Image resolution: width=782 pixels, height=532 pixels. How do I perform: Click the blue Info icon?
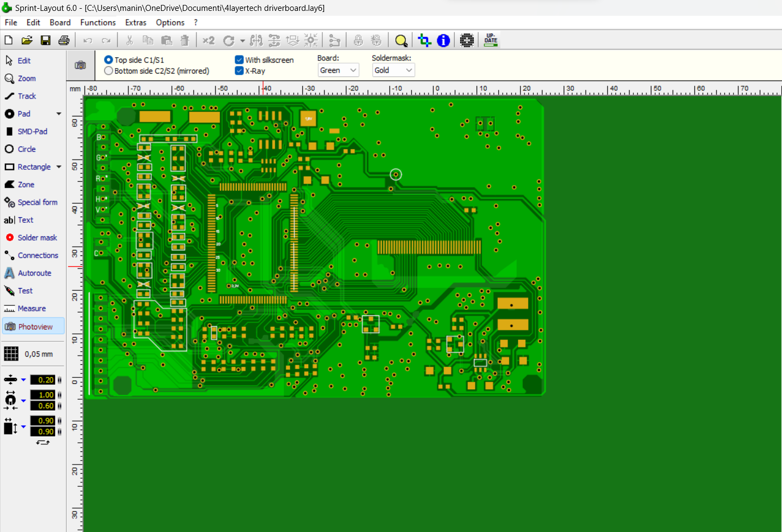443,40
